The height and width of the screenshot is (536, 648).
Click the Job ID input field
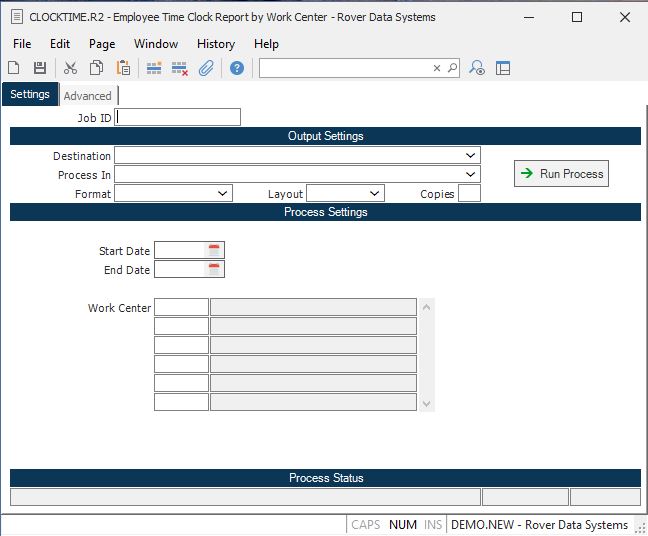178,118
